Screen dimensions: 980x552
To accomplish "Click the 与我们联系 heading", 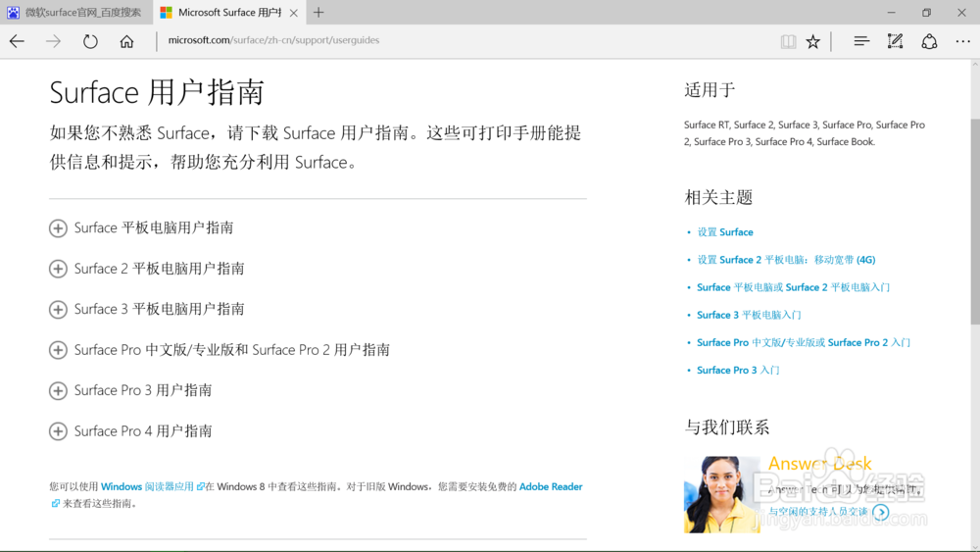I will click(x=727, y=427).
